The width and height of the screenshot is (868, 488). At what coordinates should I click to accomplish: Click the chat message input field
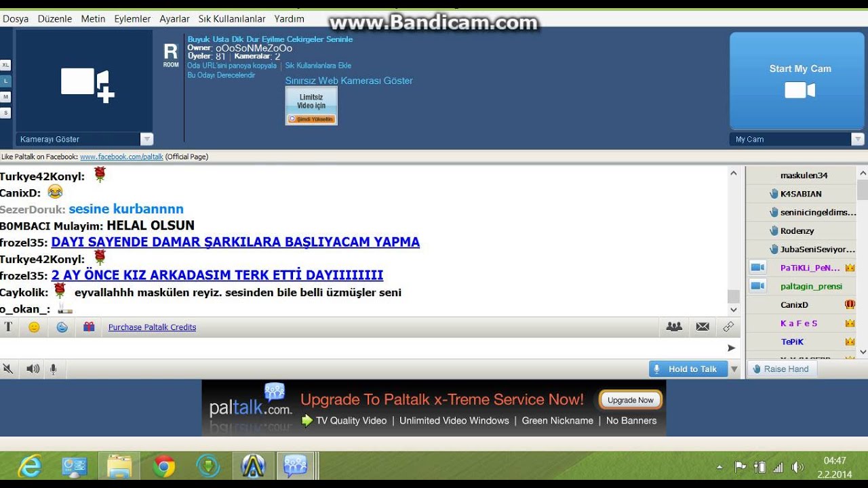click(361, 348)
